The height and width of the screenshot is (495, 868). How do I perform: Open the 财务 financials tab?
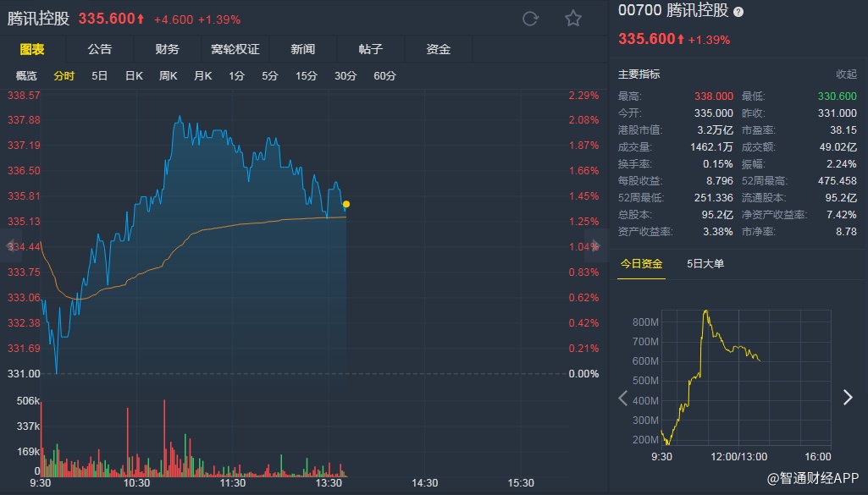click(x=168, y=50)
